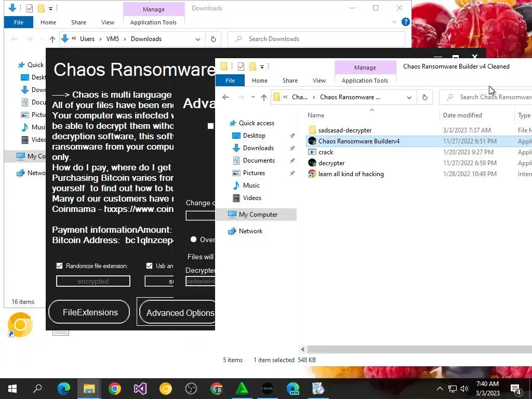Open the File menu in the Chaos folder window

230,81
